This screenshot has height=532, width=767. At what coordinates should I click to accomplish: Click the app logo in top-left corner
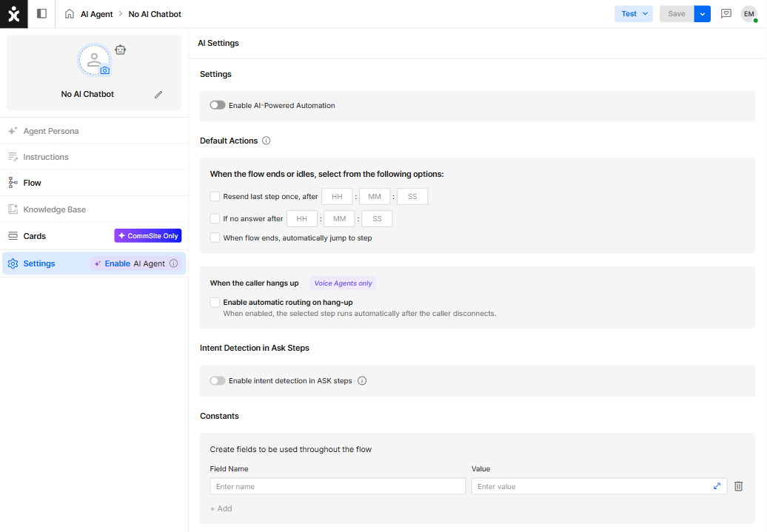pyautogui.click(x=13, y=14)
